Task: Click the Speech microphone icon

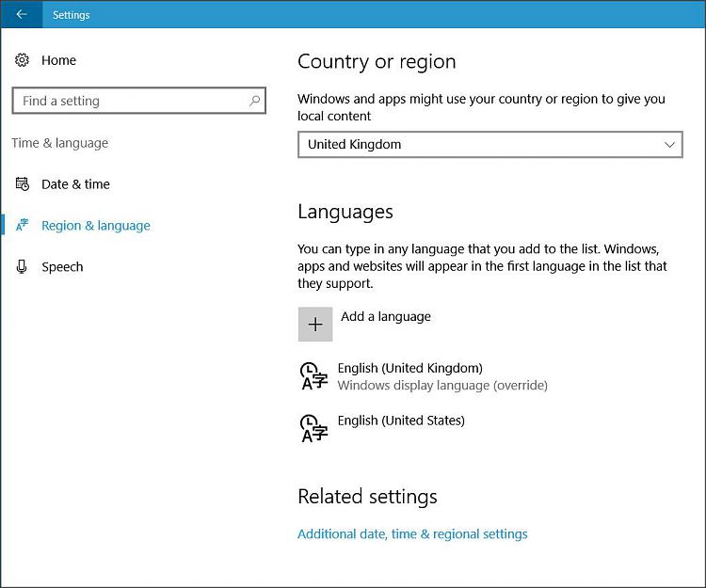Action: coord(22,267)
